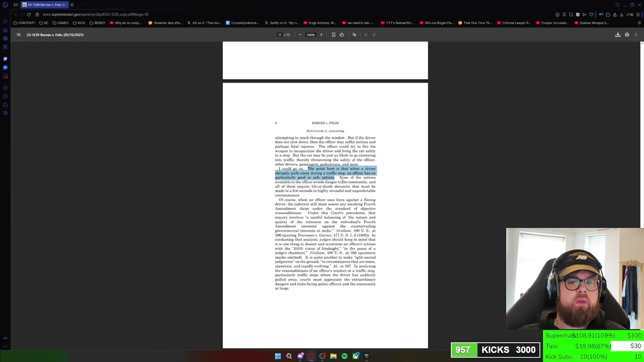Viewport: 644px width, 362px height.
Task: Open 'Quebec Mosque S...' bookmark
Action: 591,23
